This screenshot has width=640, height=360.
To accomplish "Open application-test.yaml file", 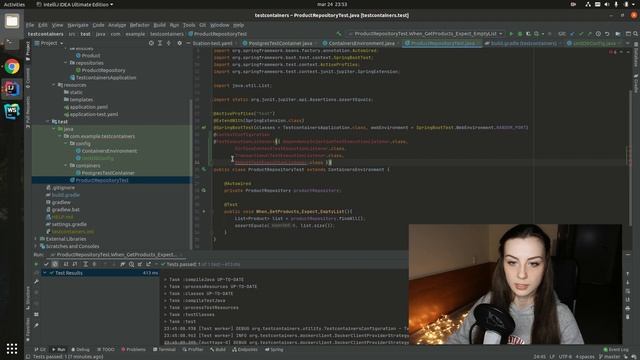I will pyautogui.click(x=94, y=114).
